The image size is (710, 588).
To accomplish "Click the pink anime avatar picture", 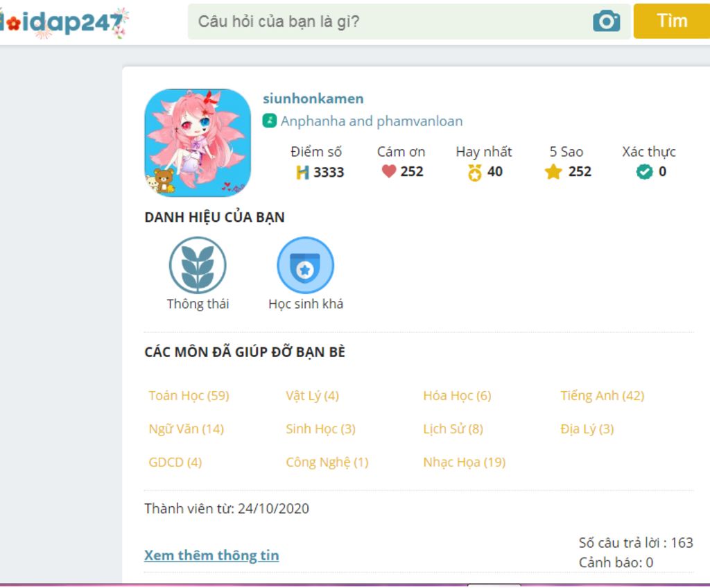I will tap(198, 143).
